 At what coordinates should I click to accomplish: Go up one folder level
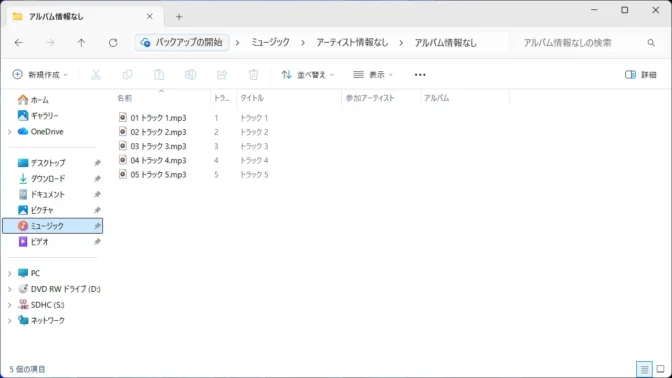point(81,42)
